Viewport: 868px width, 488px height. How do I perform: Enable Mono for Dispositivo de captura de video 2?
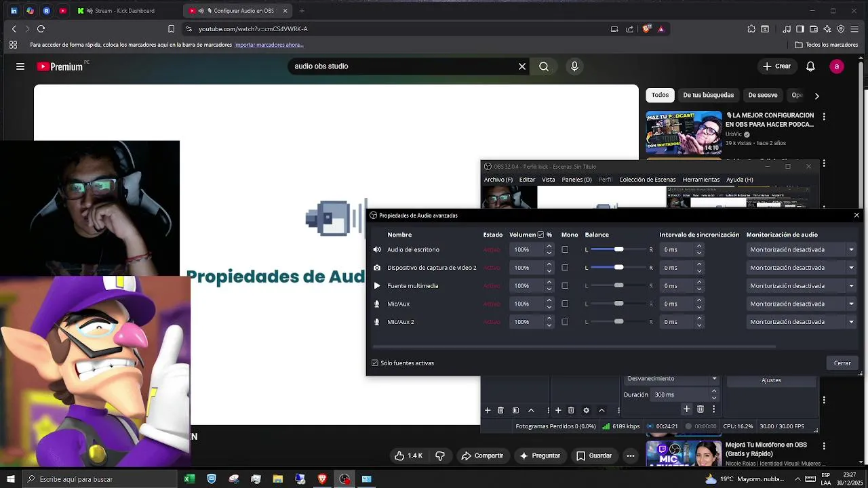pyautogui.click(x=565, y=268)
